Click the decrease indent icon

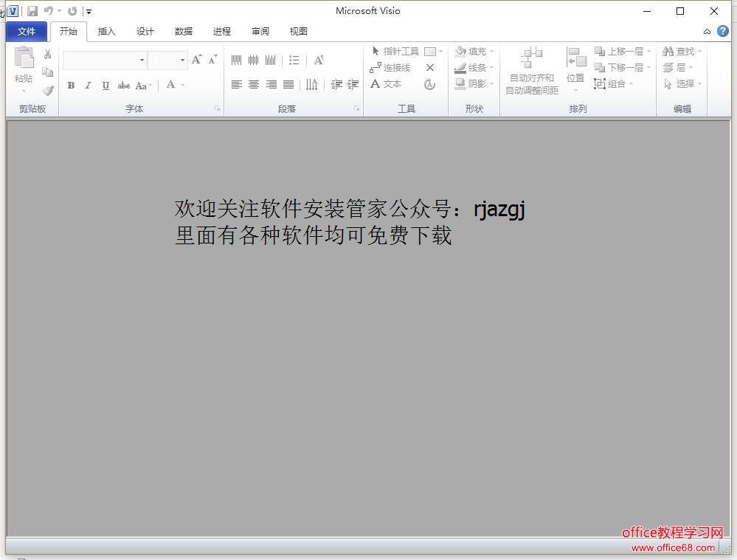click(x=336, y=85)
